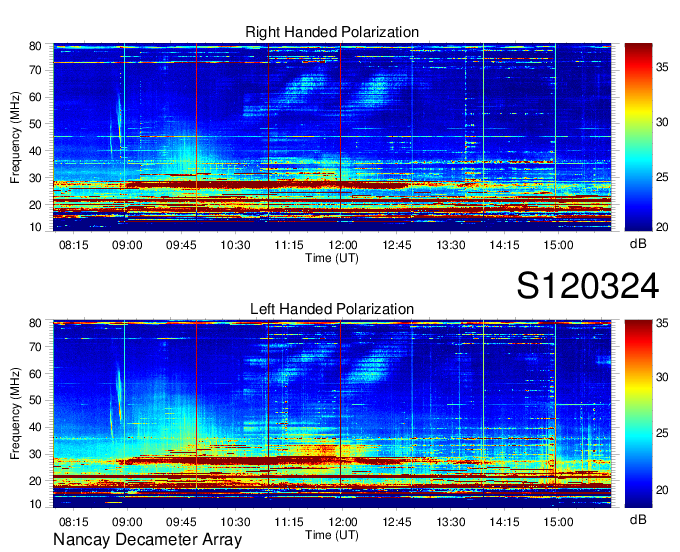The image size is (680, 552).
Task: Click the 35 label on upper color bar
Action: pyautogui.click(x=662, y=67)
